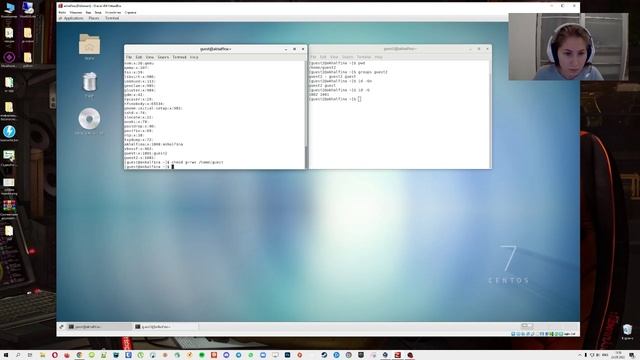Open File Explorer from the taskbar
The width and height of the screenshot is (640, 360).
[42, 355]
